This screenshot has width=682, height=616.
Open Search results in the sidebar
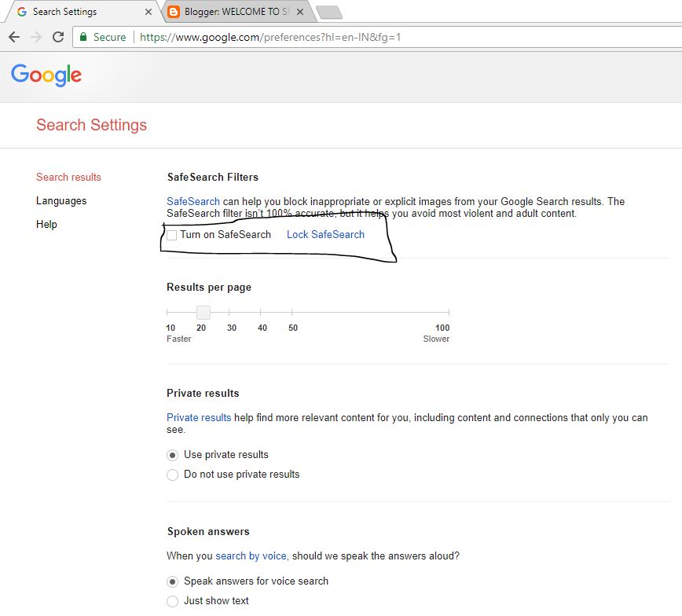click(68, 177)
